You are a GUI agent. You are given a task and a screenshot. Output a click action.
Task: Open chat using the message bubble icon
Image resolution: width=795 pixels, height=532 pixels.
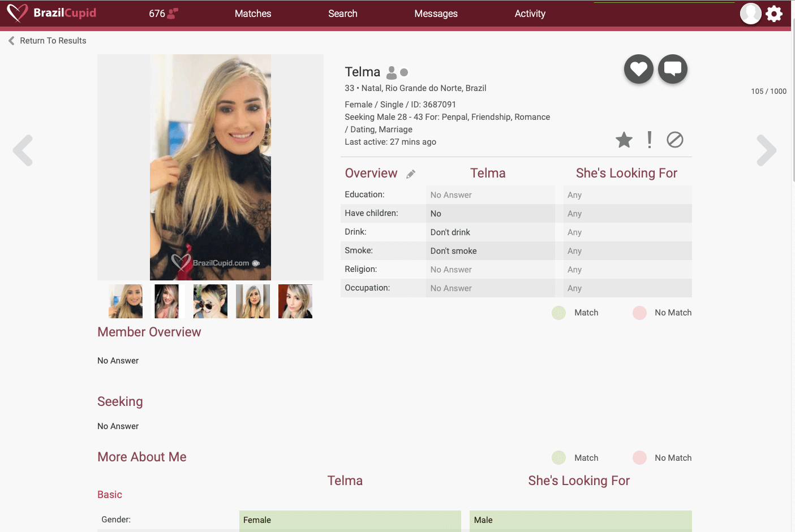[x=672, y=68]
